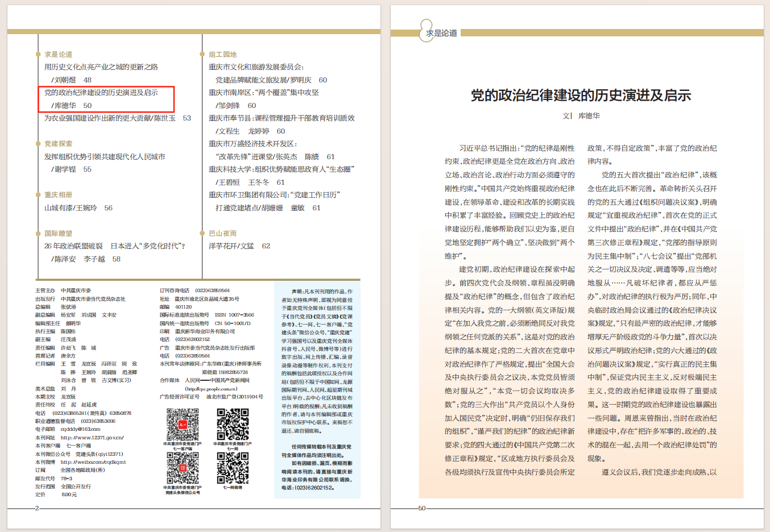
Task: Open contents entry 用历史文化点亮产业之城的更新之路
Action: (101, 67)
